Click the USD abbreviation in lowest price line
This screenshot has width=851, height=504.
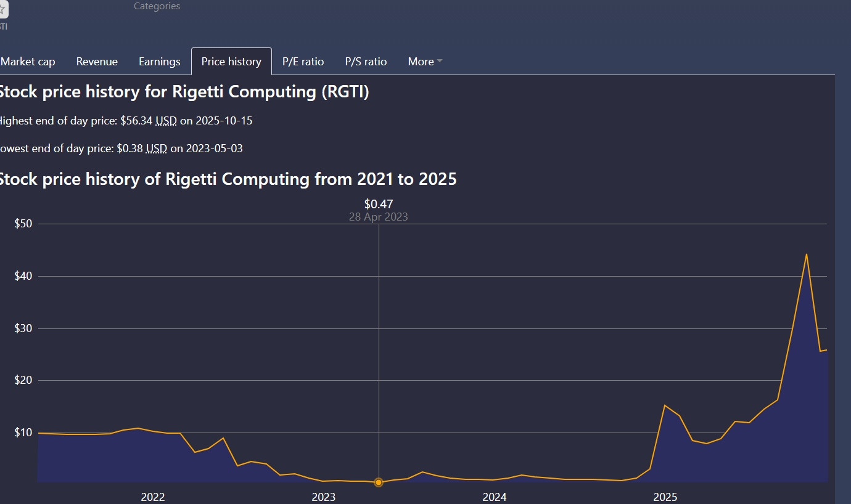pyautogui.click(x=156, y=148)
